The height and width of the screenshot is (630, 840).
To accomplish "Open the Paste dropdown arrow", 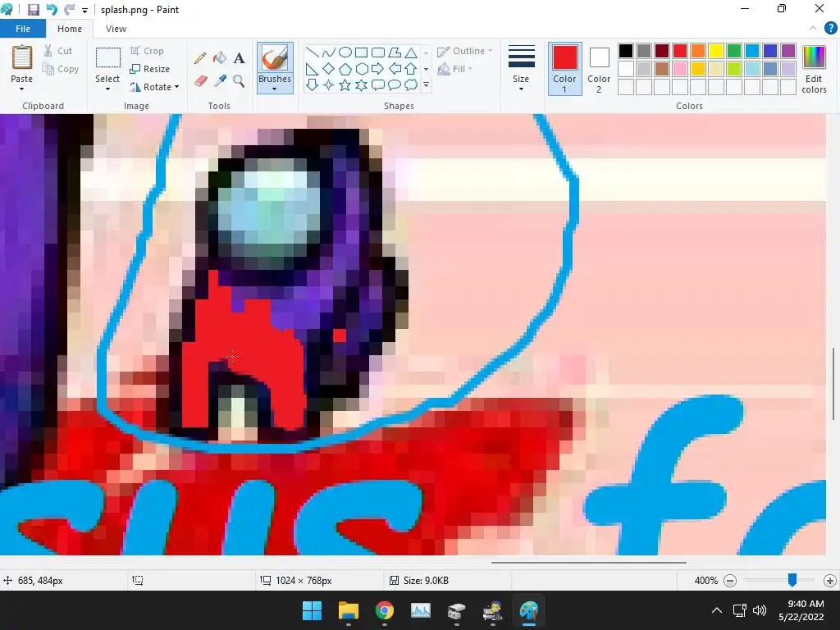I will [x=22, y=89].
